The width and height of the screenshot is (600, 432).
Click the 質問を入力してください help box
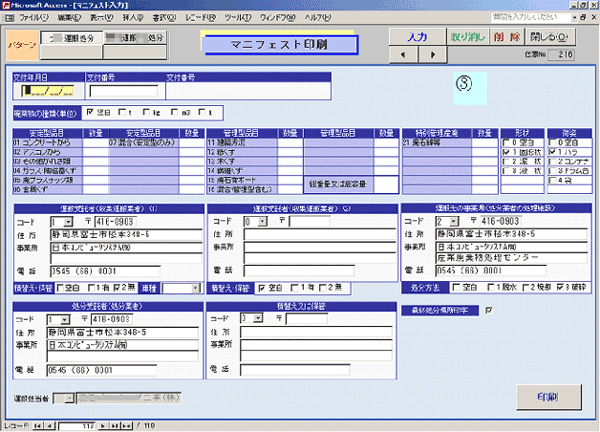click(531, 18)
